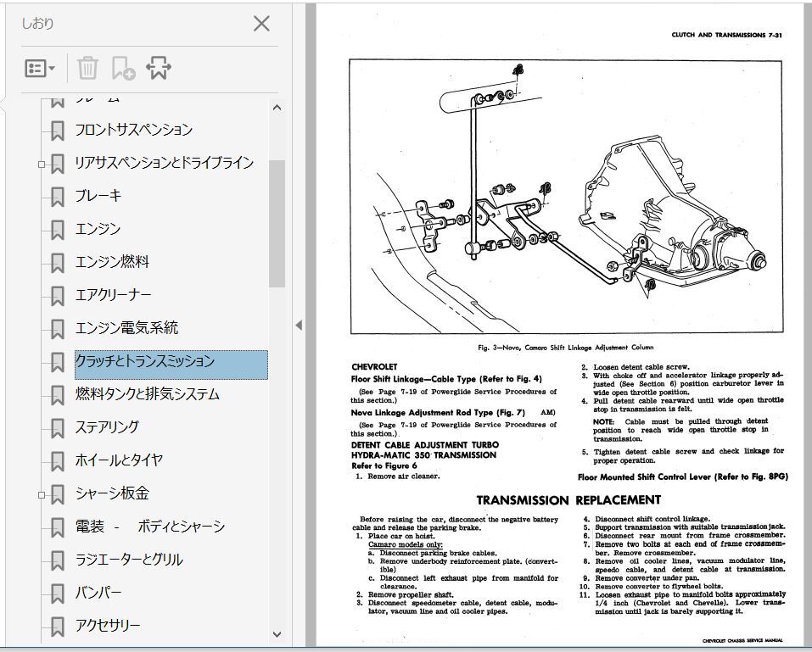Delete selected bookmark with trash icon

87,68
